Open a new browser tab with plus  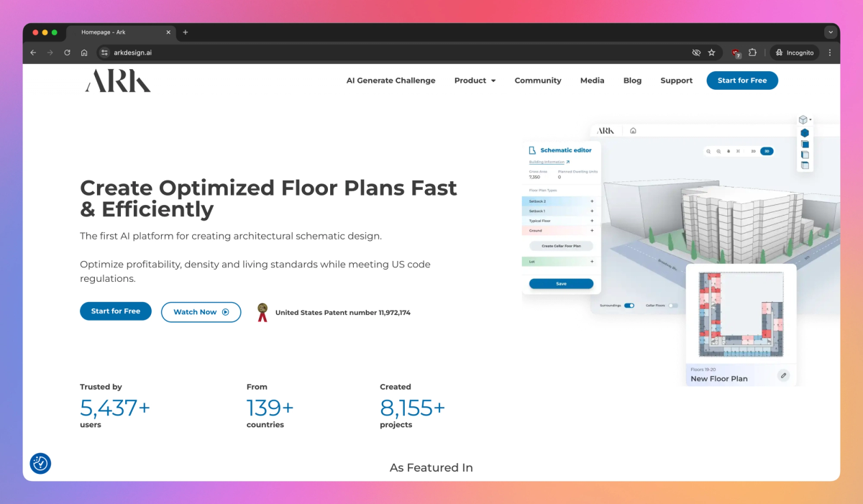click(x=185, y=32)
